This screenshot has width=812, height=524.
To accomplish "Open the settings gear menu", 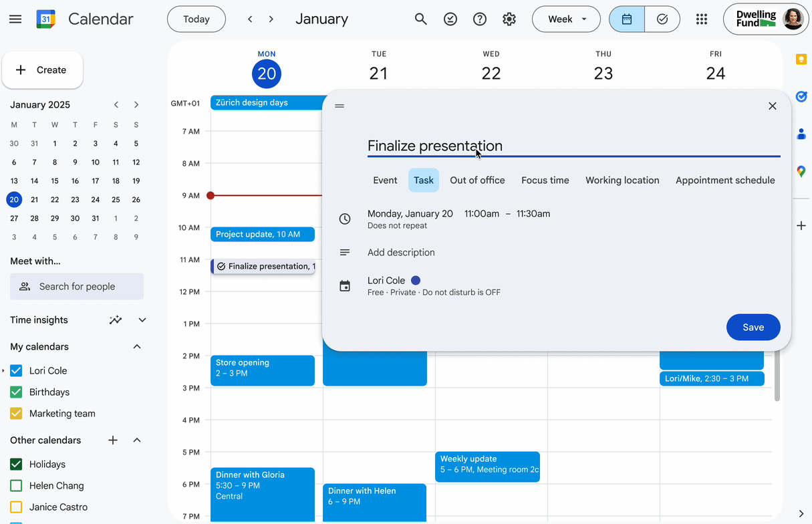I will pos(509,19).
